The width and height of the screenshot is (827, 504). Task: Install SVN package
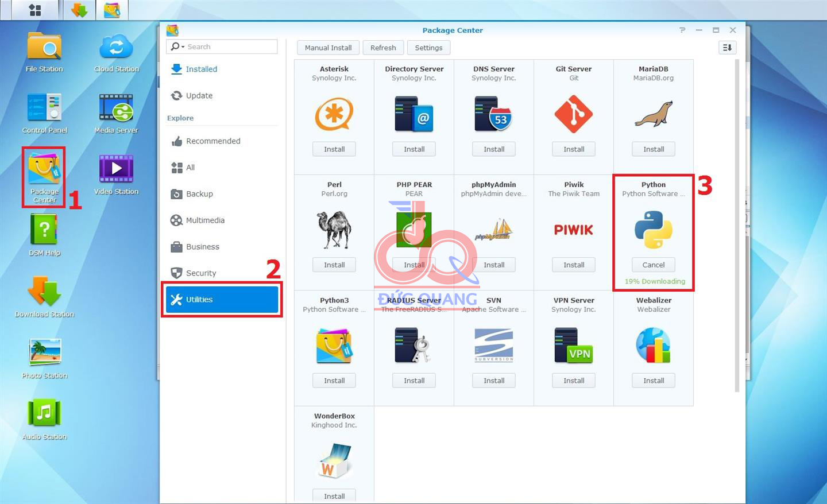(x=494, y=381)
